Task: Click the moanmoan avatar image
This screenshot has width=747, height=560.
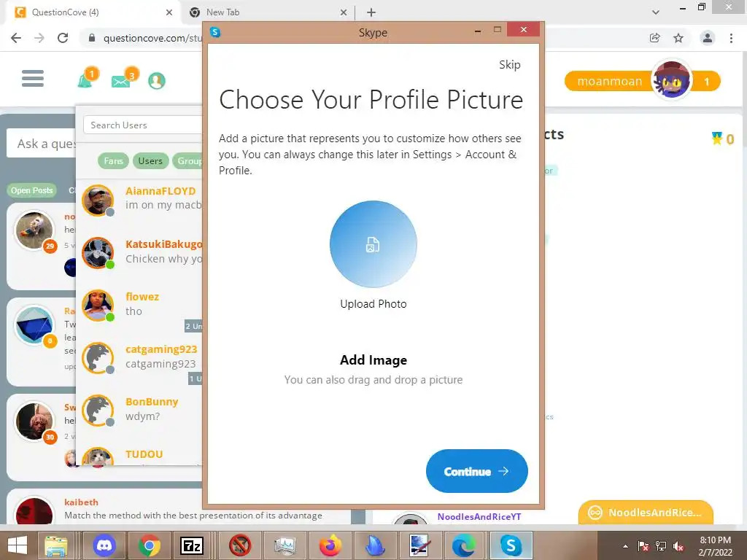Action: click(672, 80)
